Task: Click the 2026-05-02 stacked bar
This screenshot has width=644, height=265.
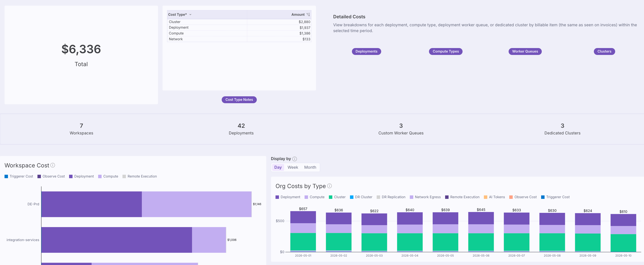Action: pos(339,232)
